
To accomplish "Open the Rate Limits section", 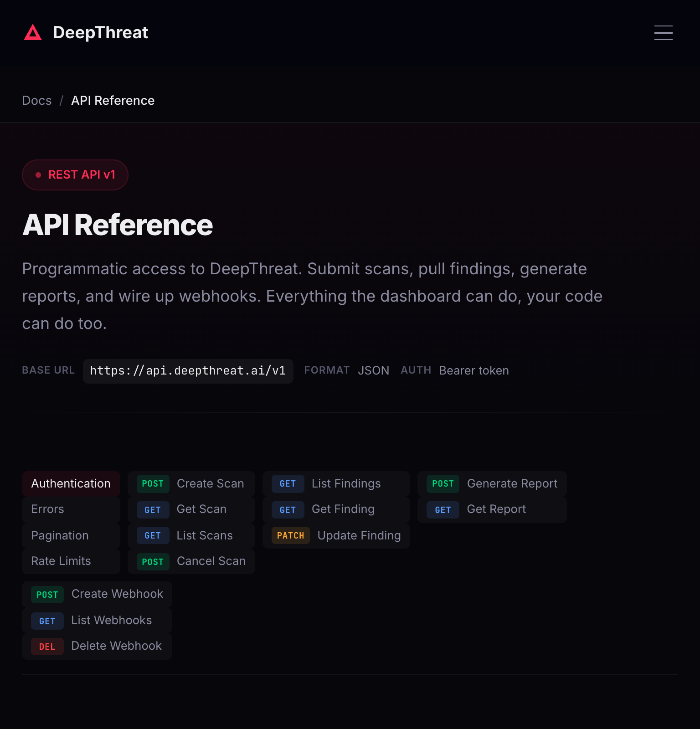I will point(71,561).
